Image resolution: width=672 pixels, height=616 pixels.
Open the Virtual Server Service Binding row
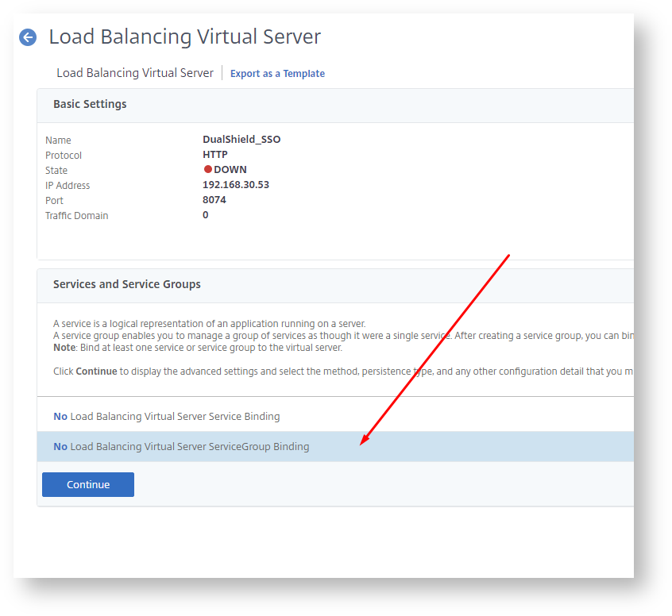click(167, 416)
